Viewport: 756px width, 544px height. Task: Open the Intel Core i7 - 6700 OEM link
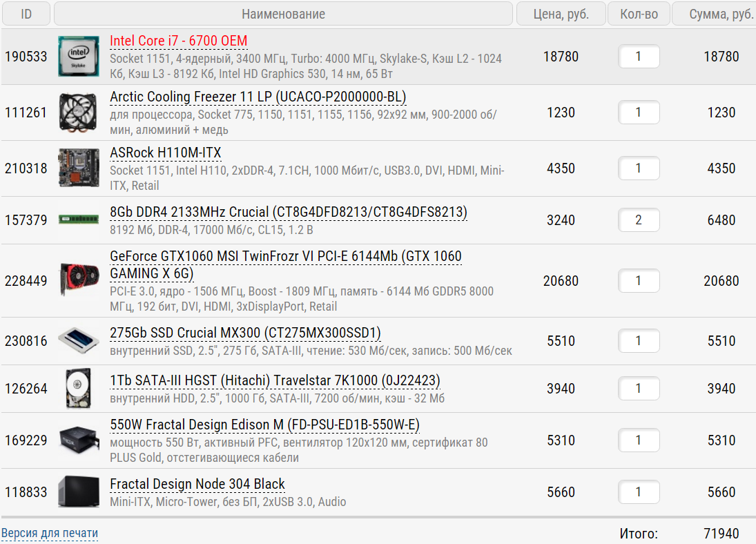click(178, 41)
